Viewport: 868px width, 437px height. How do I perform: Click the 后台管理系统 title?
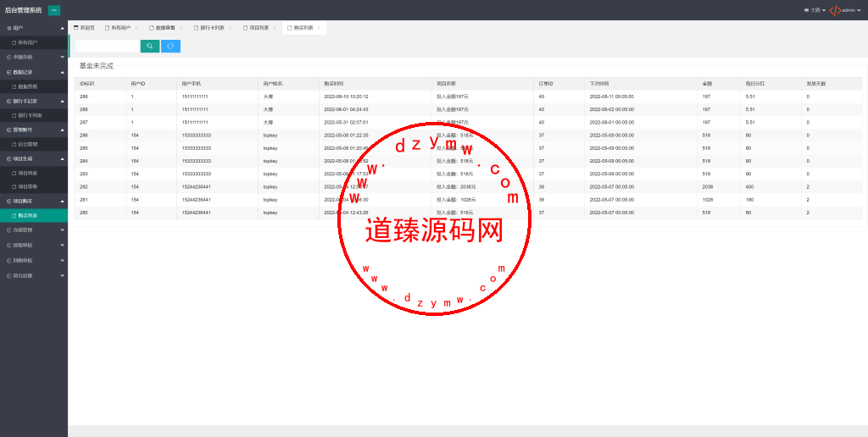(23, 10)
